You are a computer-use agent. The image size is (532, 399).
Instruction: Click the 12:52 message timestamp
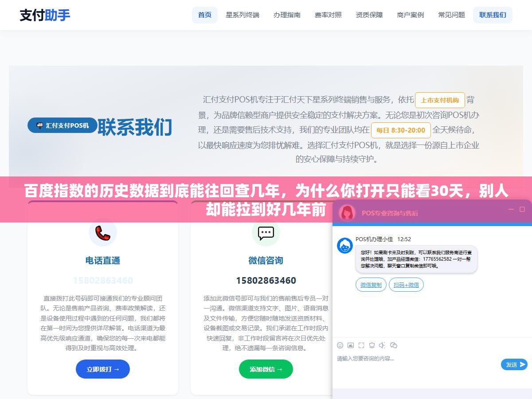404,239
